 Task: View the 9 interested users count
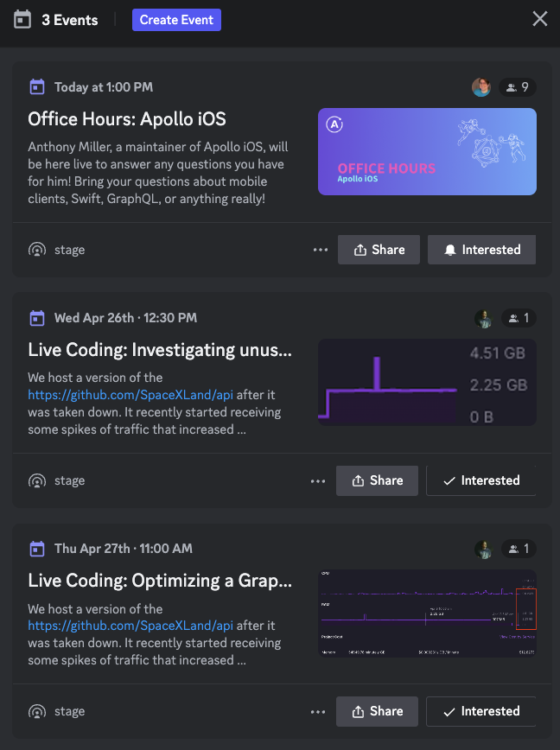[x=518, y=87]
